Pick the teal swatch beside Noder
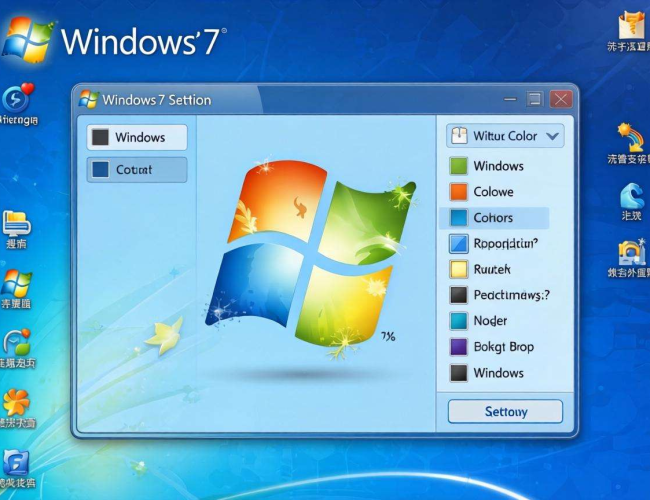650x500 pixels. 458,321
